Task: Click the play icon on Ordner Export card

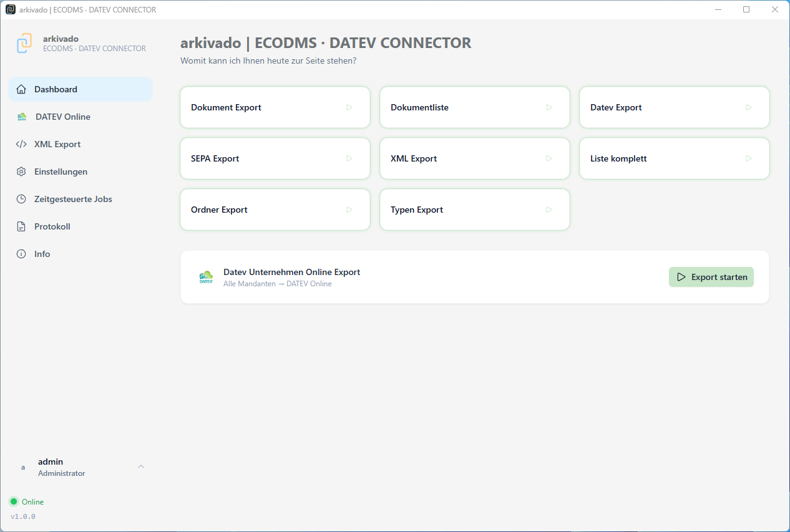Action: (x=349, y=210)
